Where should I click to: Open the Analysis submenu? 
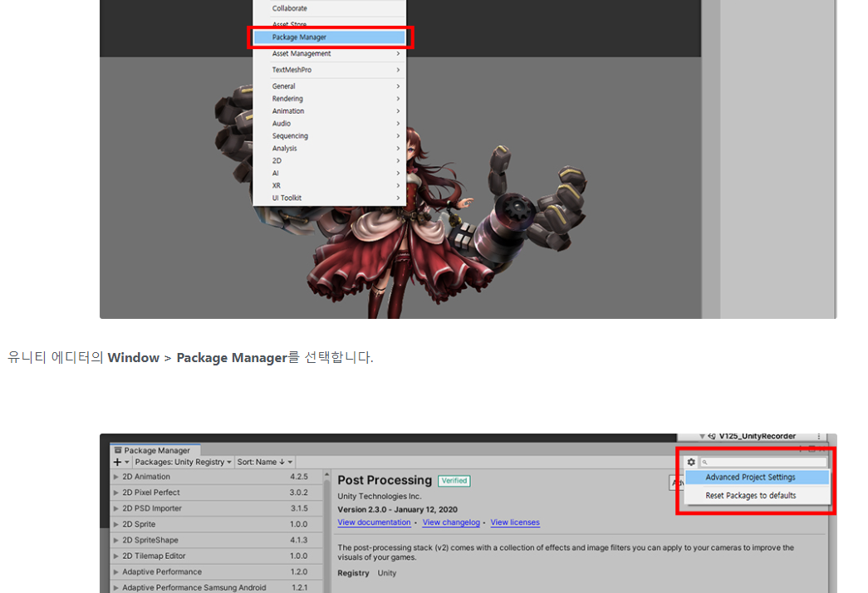330,149
